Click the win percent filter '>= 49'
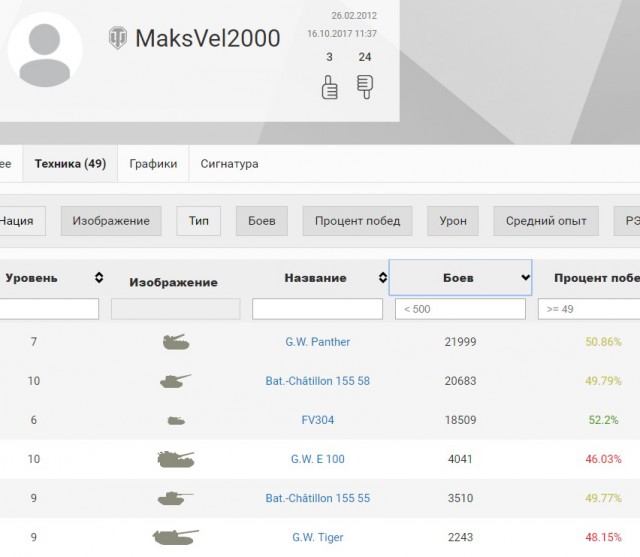Image resolution: width=640 pixels, height=557 pixels. pyautogui.click(x=589, y=309)
